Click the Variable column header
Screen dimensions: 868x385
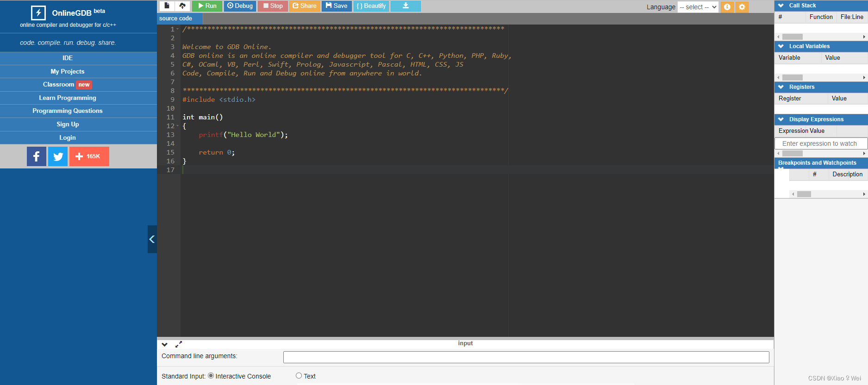[x=789, y=58]
